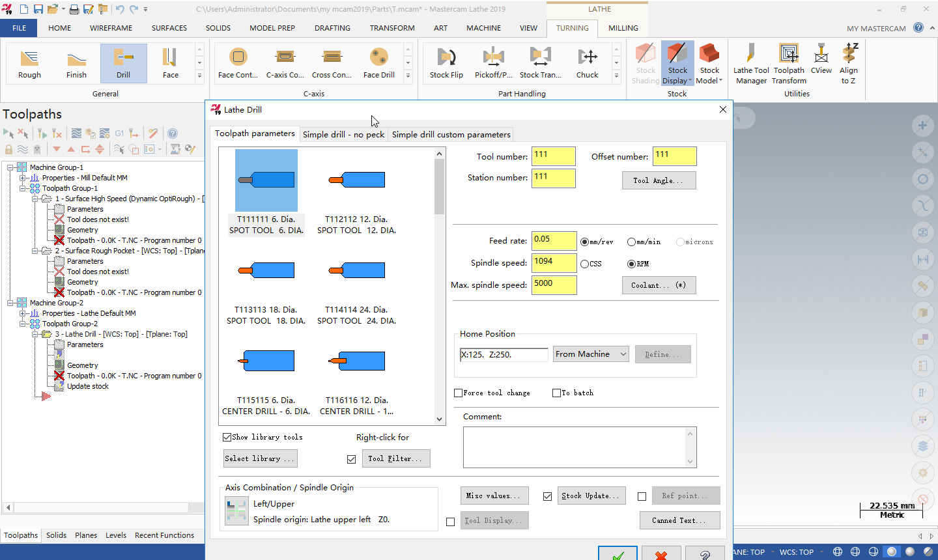Click the Help question mark dialog button
Viewport: 938px width, 560px height.
point(705,555)
